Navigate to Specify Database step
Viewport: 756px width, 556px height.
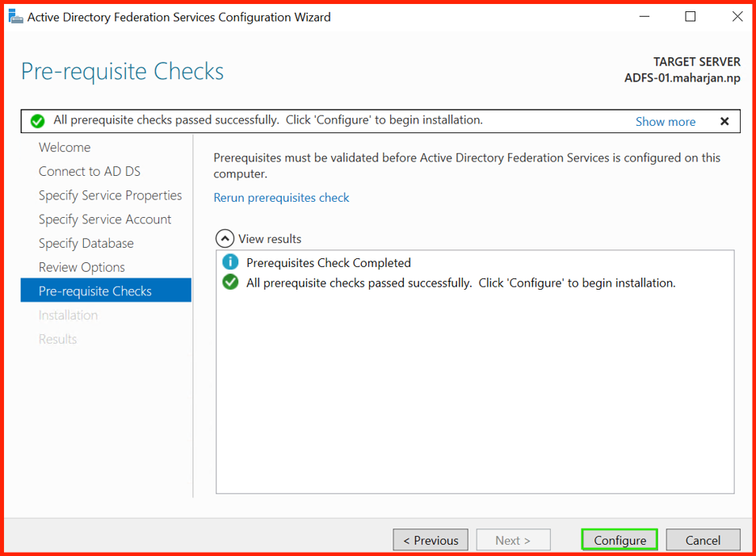pyautogui.click(x=86, y=244)
